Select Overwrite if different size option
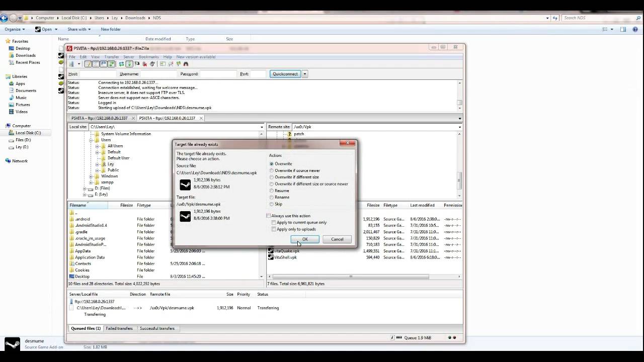644x362 pixels. coord(272,177)
